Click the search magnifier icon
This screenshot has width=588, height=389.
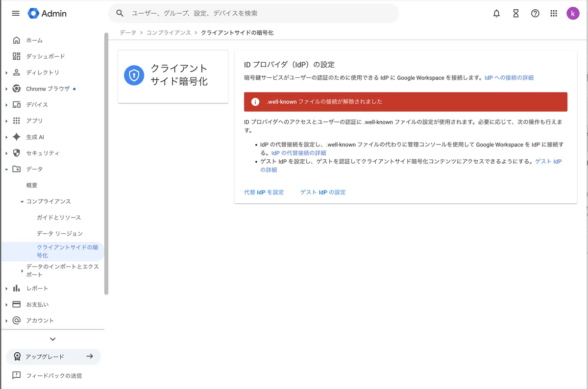coord(120,13)
